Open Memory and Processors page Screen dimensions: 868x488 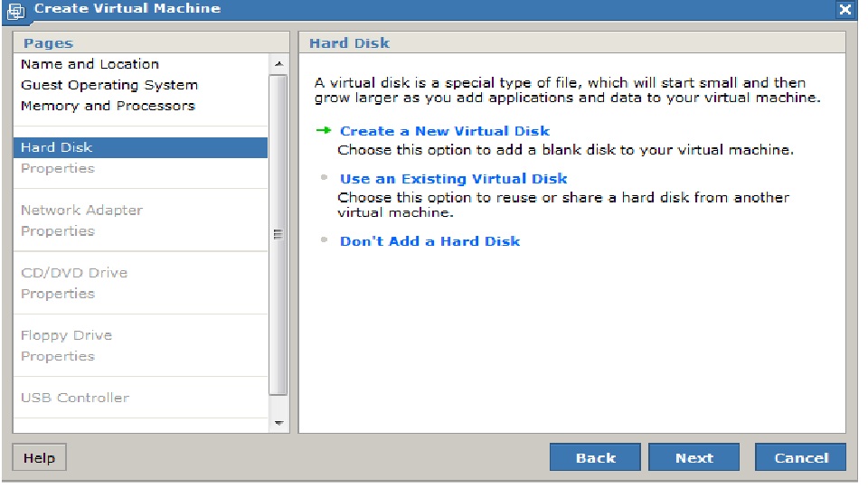coord(108,106)
